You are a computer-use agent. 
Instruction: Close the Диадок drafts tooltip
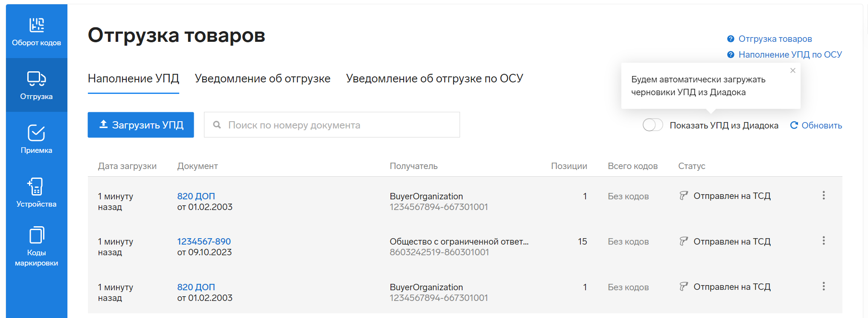[793, 70]
